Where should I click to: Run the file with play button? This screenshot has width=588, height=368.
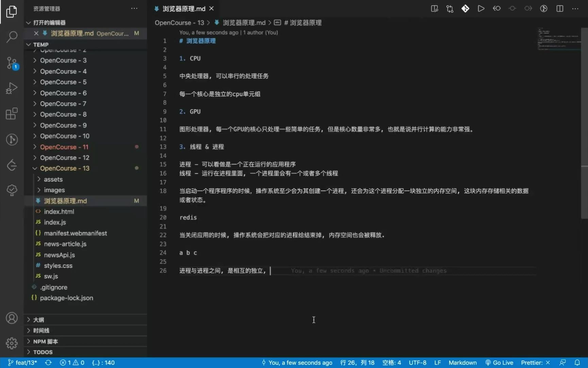[x=481, y=9]
